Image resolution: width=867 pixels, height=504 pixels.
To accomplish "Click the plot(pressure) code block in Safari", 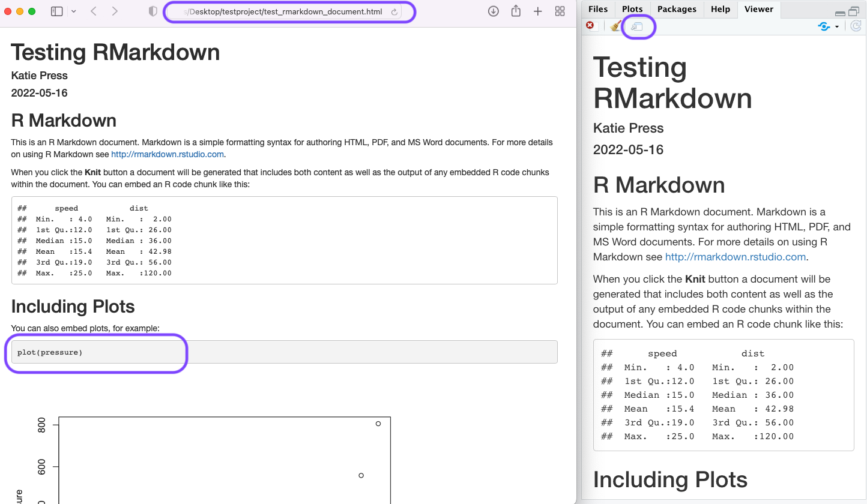I will 285,352.
